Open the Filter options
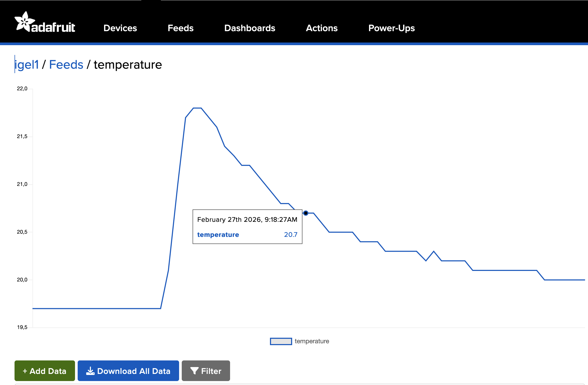Screen dimensions: 588x385 (x=206, y=371)
